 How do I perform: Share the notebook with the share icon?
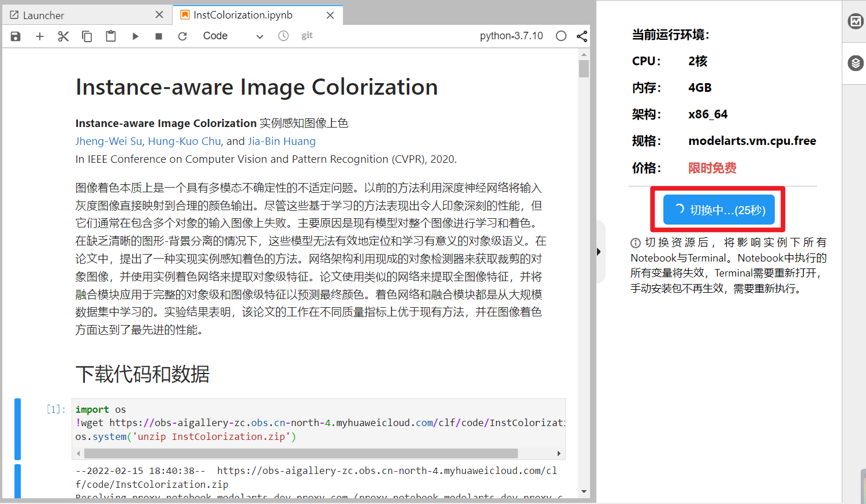[582, 36]
